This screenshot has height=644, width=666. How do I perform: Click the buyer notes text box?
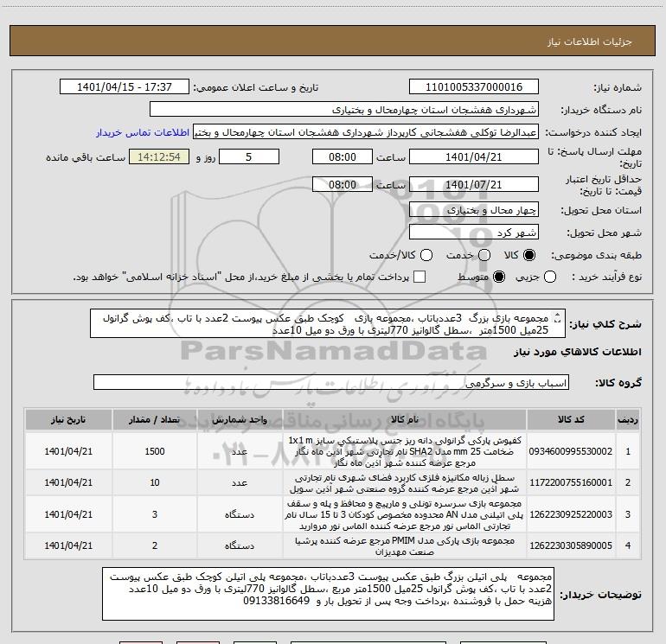tap(328, 594)
